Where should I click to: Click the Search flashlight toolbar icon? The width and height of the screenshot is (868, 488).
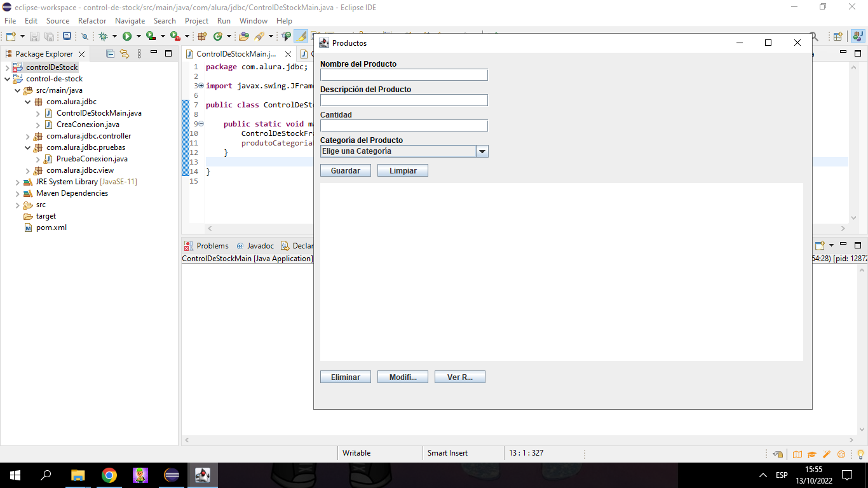[x=259, y=37]
